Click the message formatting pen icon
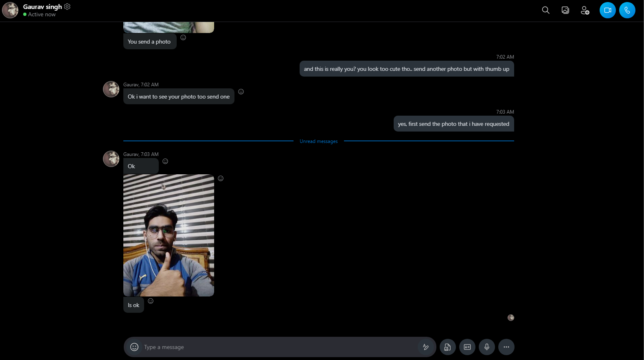 click(x=425, y=347)
